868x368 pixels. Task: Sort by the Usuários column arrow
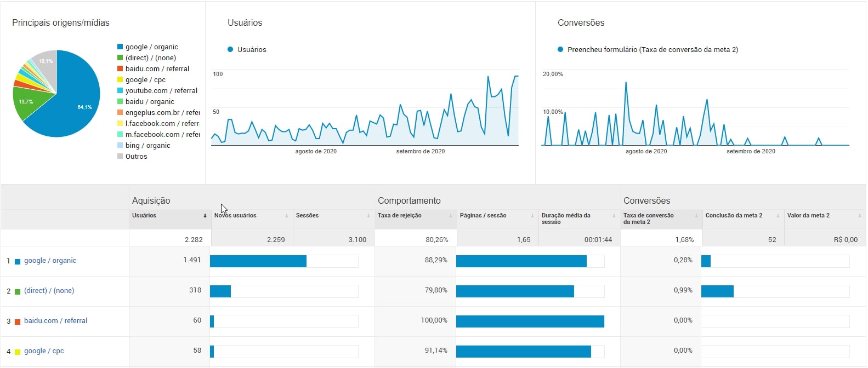click(205, 216)
